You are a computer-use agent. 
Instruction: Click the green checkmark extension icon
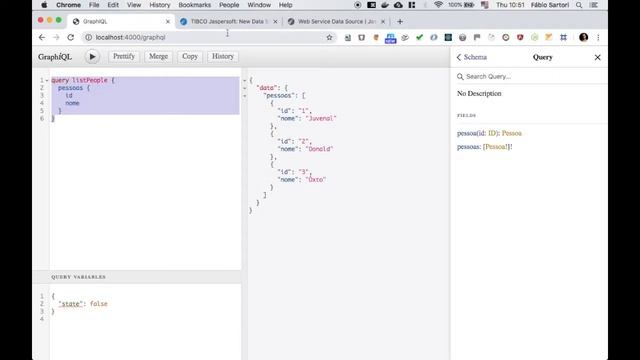(x=419, y=37)
